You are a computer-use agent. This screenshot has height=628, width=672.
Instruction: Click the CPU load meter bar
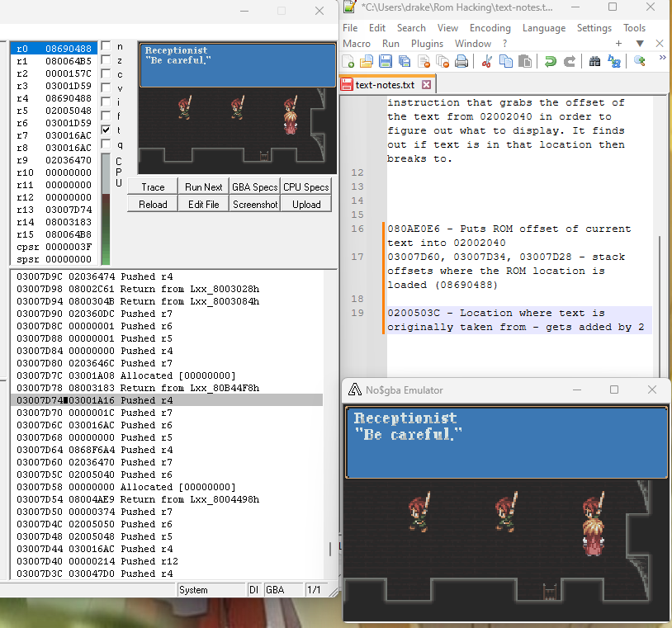coord(106,209)
